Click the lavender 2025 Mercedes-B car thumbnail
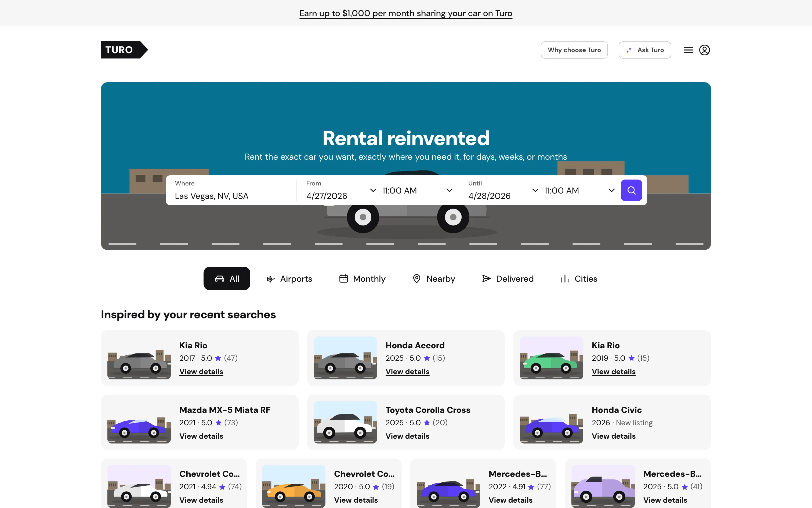 [603, 486]
